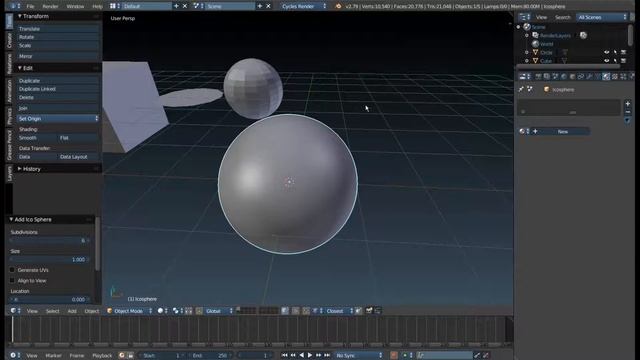The height and width of the screenshot is (360, 640).
Task: Open the File menu
Action: pos(30,6)
